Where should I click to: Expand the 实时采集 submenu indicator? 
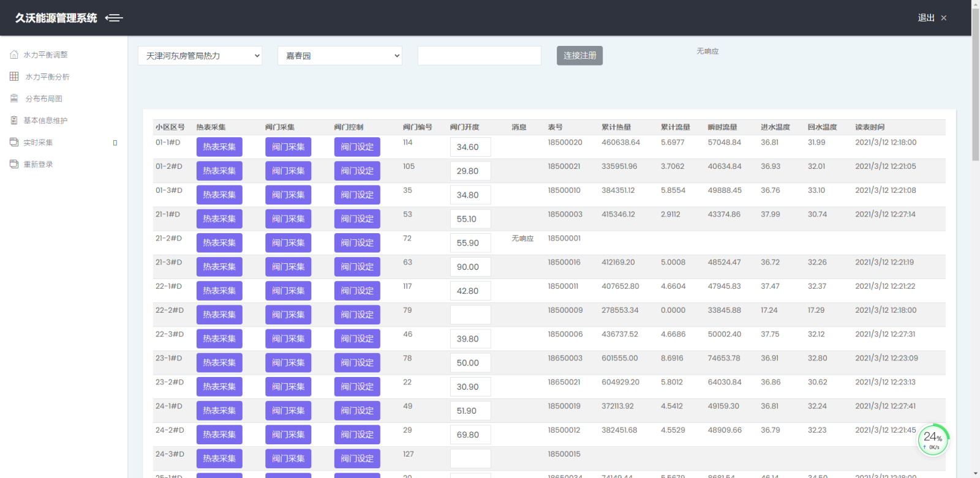pos(115,143)
